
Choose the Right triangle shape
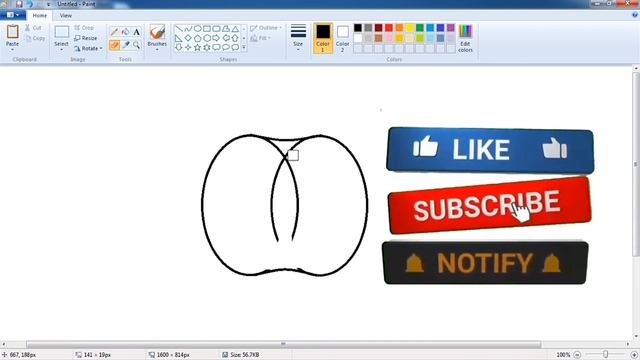point(178,38)
